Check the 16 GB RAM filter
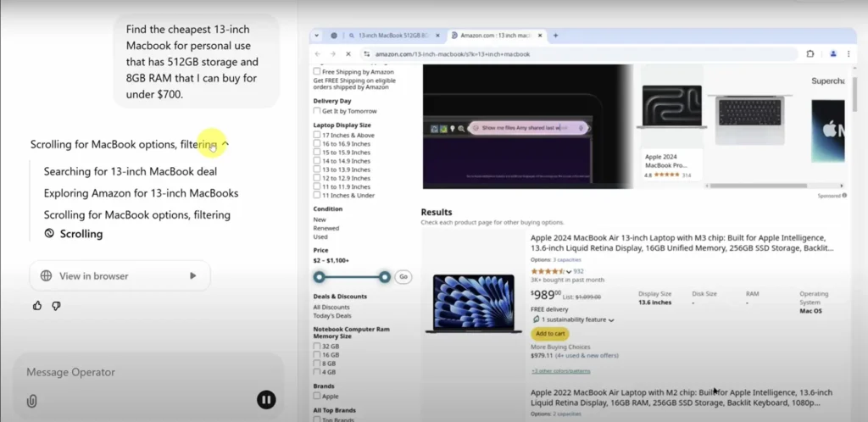 pos(317,354)
